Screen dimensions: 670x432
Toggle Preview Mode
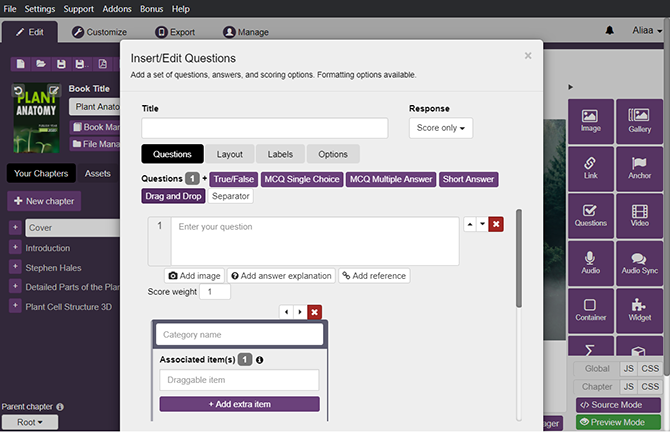point(618,423)
